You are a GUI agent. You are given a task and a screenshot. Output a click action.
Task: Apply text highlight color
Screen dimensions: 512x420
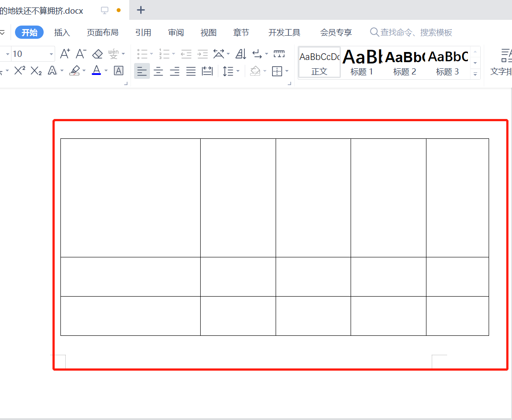coord(75,71)
